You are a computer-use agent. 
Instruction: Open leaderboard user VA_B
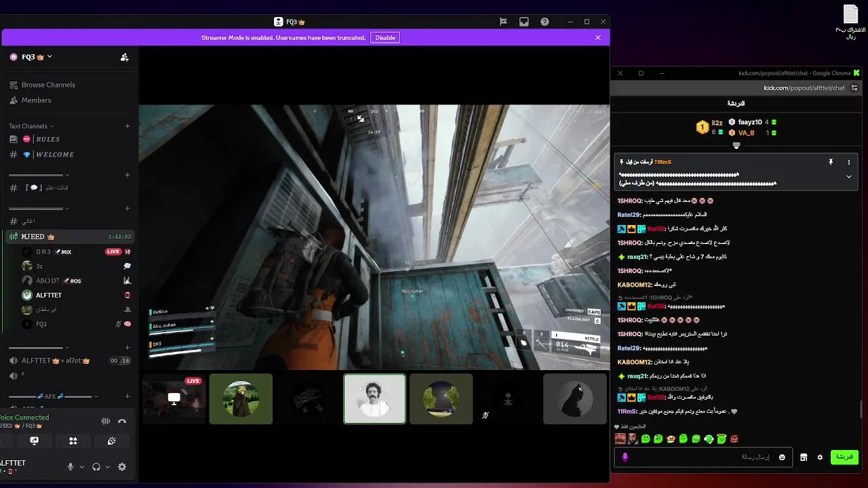coord(746,133)
